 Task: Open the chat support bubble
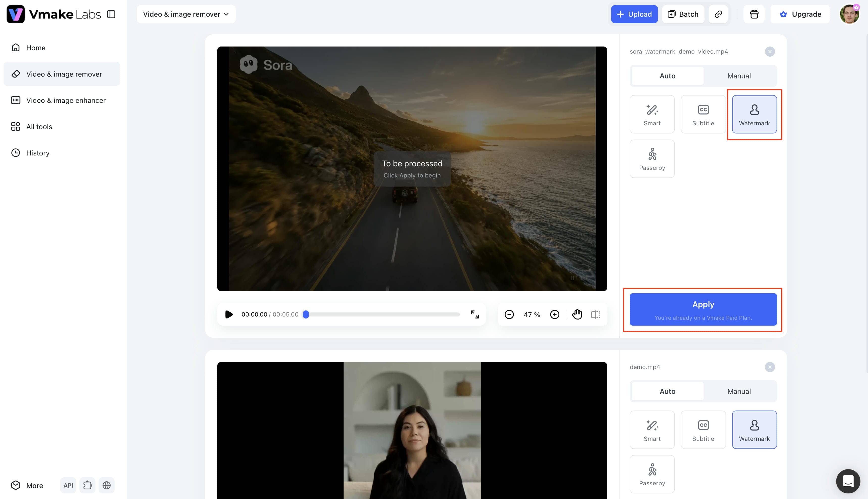point(848,481)
